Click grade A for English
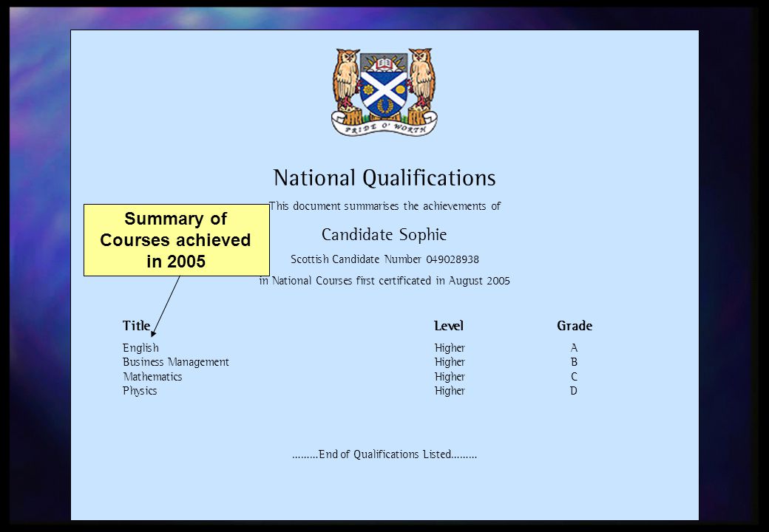 pos(574,348)
